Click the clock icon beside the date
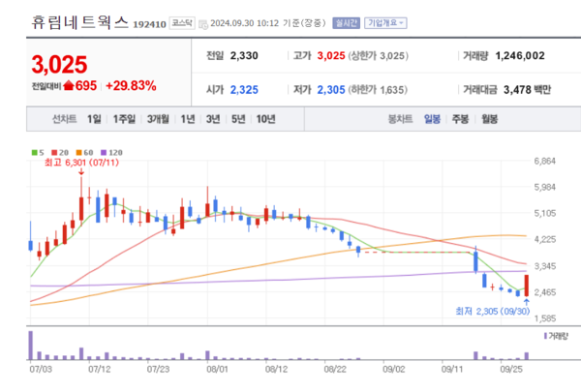581x392 pixels. pyautogui.click(x=203, y=24)
